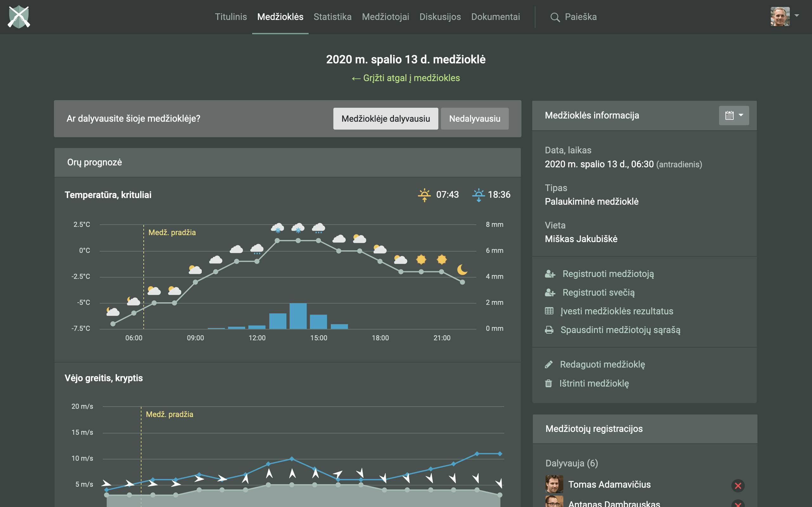Open user avatar account menu
Screen dimensions: 812x507
point(780,16)
